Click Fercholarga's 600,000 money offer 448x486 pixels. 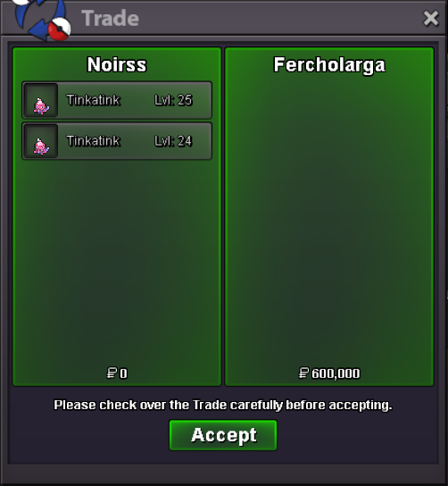tap(336, 373)
